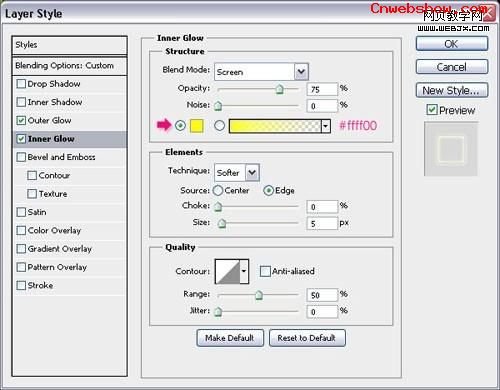Viewport: 500px width, 390px height.
Task: Enable the Gradient Overlay checkbox
Action: point(21,249)
